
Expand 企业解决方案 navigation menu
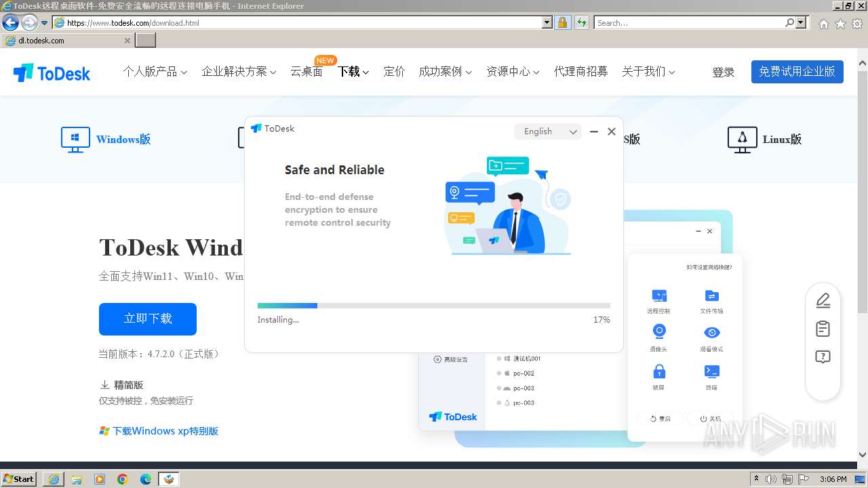point(239,71)
